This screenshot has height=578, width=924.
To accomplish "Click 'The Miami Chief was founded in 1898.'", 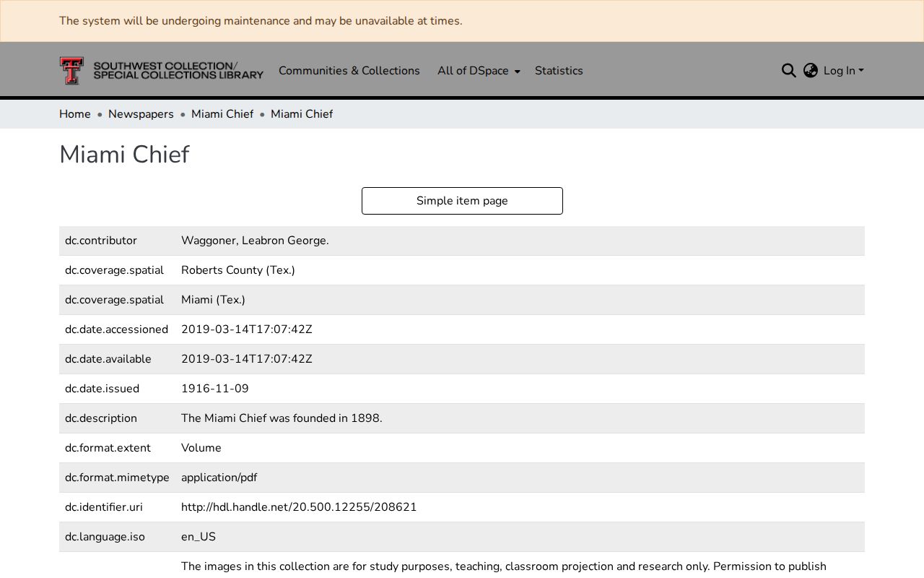I will pos(282,418).
